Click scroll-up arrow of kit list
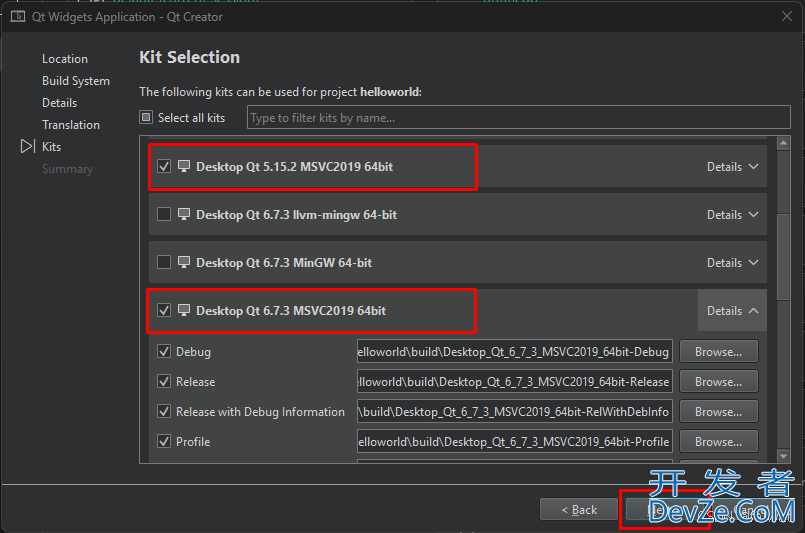The width and height of the screenshot is (805, 533). (x=783, y=144)
